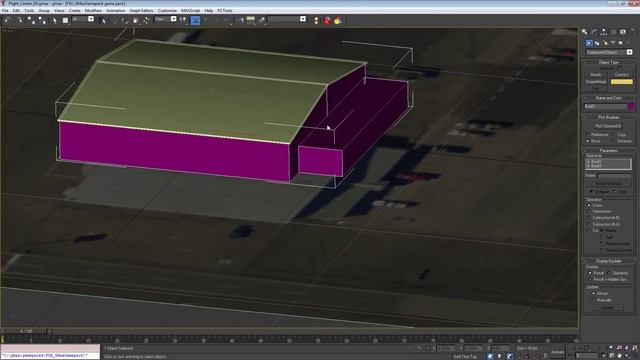
Task: Click the object name field Box01
Action: (605, 107)
